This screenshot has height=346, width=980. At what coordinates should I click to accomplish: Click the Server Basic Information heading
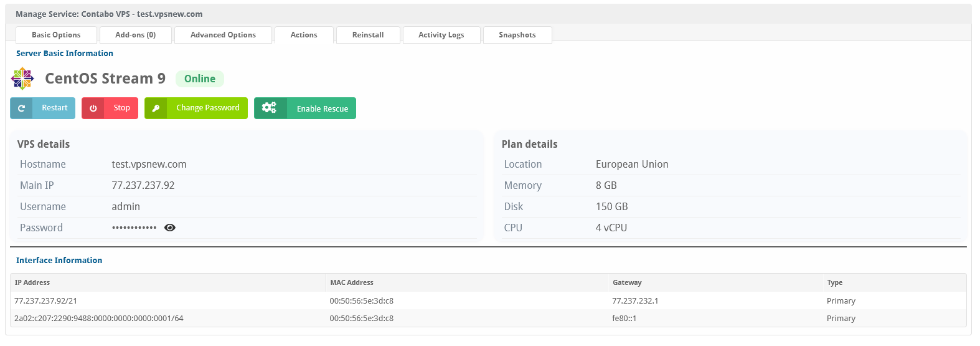point(65,54)
